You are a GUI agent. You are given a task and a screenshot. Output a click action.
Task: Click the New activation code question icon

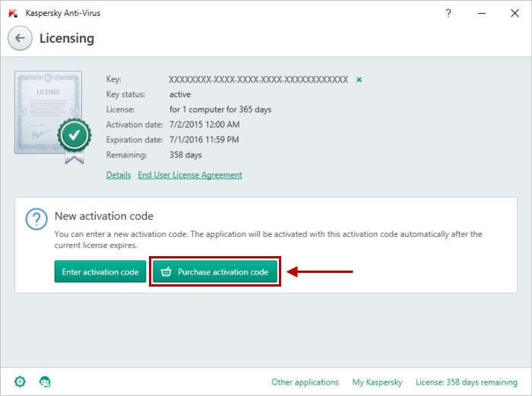pos(36,219)
